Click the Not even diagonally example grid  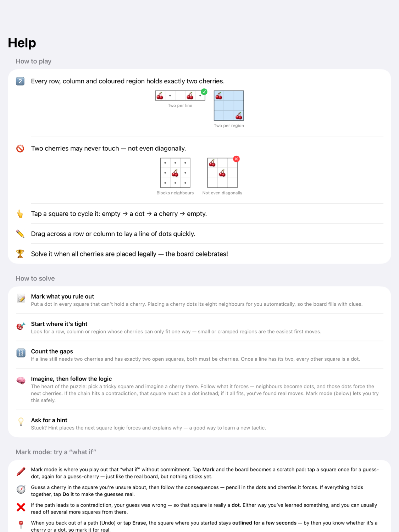coord(223,173)
